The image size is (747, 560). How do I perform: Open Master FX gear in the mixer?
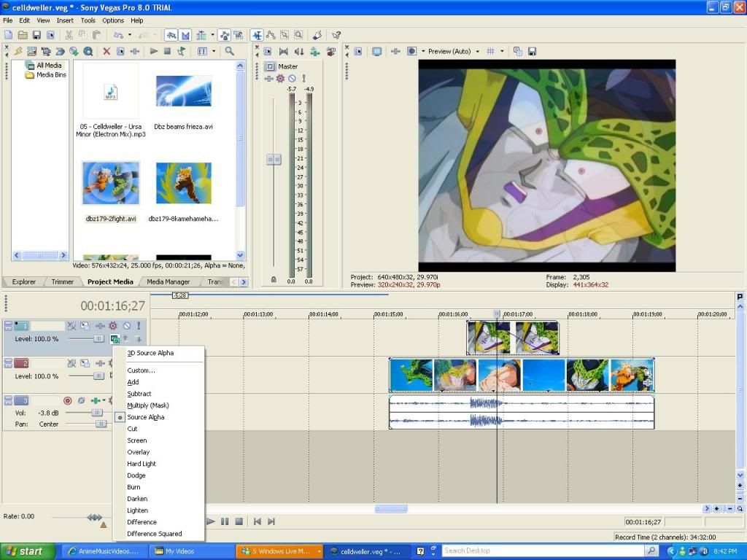(280, 79)
